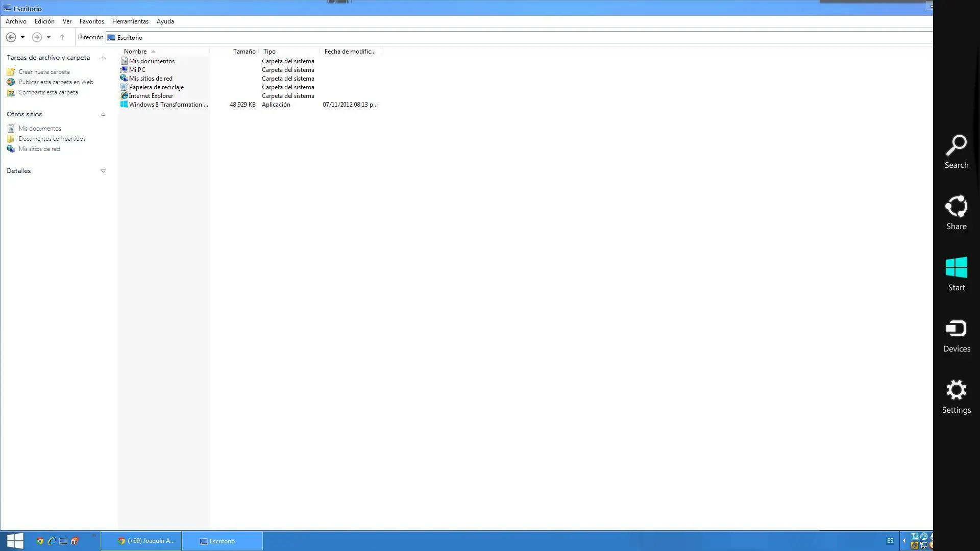Click the yellow mouse tray icon
The image size is (980, 551).
915,545
